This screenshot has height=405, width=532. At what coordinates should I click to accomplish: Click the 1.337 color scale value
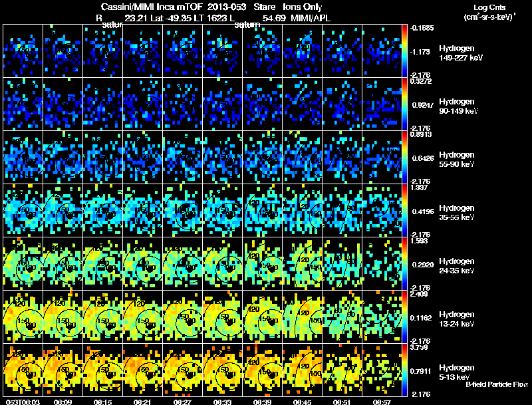(419, 188)
